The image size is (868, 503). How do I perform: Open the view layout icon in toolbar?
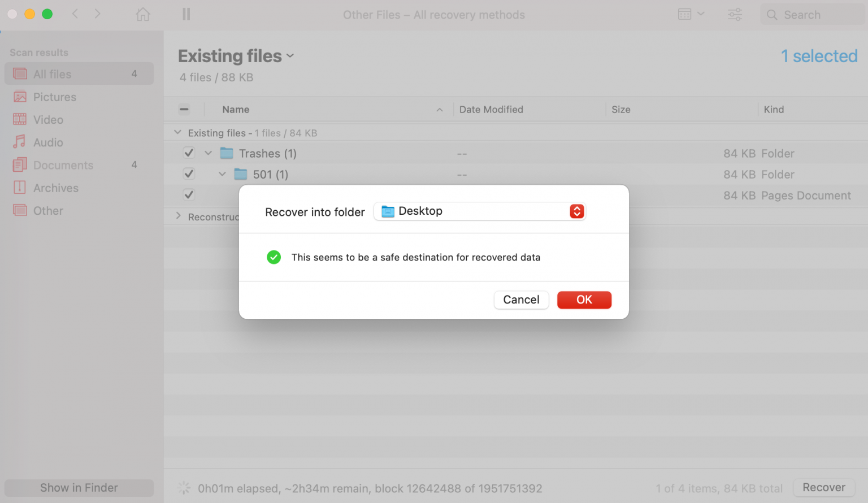pos(687,14)
